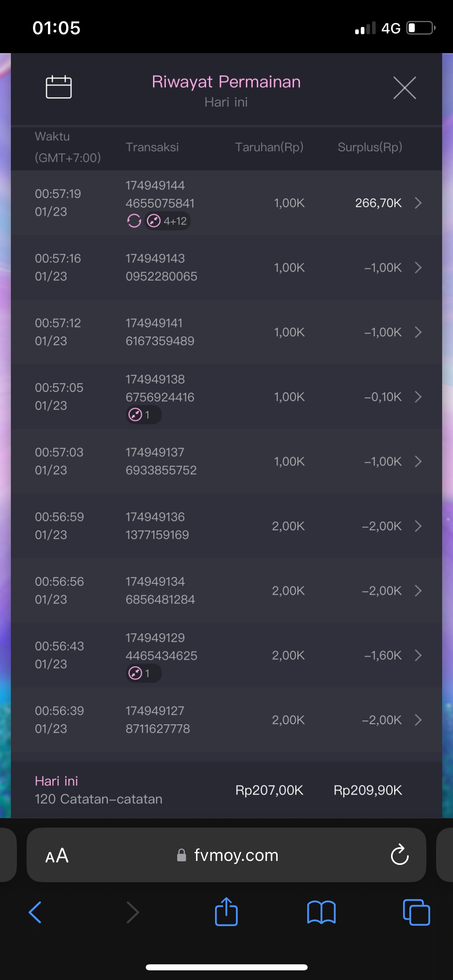
Task: Open the Safari share sheet
Action: pos(226,912)
